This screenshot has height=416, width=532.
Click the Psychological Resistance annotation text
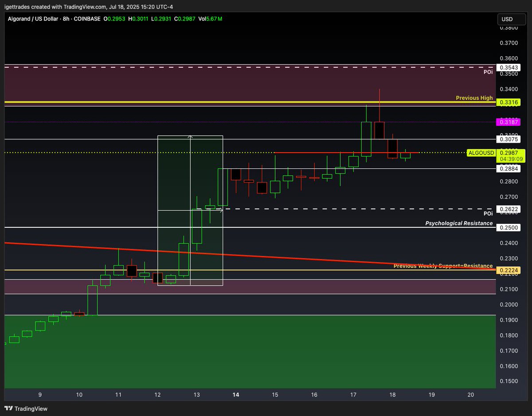coord(459,223)
